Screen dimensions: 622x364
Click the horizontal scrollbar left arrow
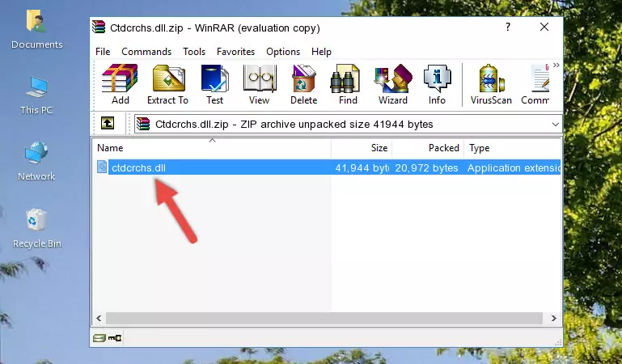[x=99, y=318]
